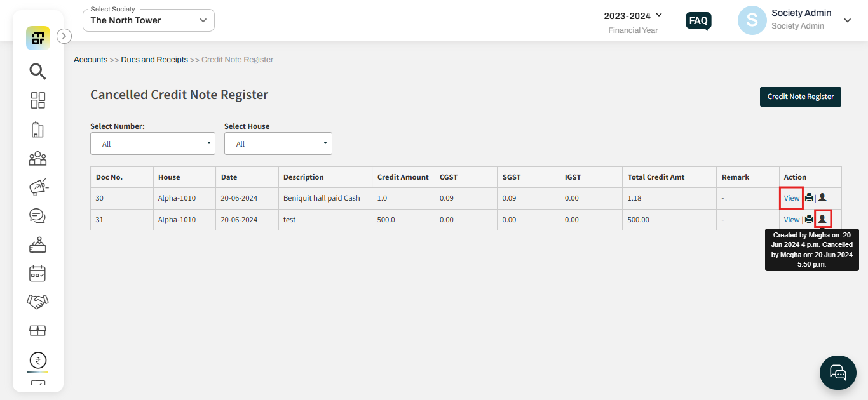Image resolution: width=868 pixels, height=400 pixels.
Task: Open the live chat support bubble
Action: click(x=838, y=372)
